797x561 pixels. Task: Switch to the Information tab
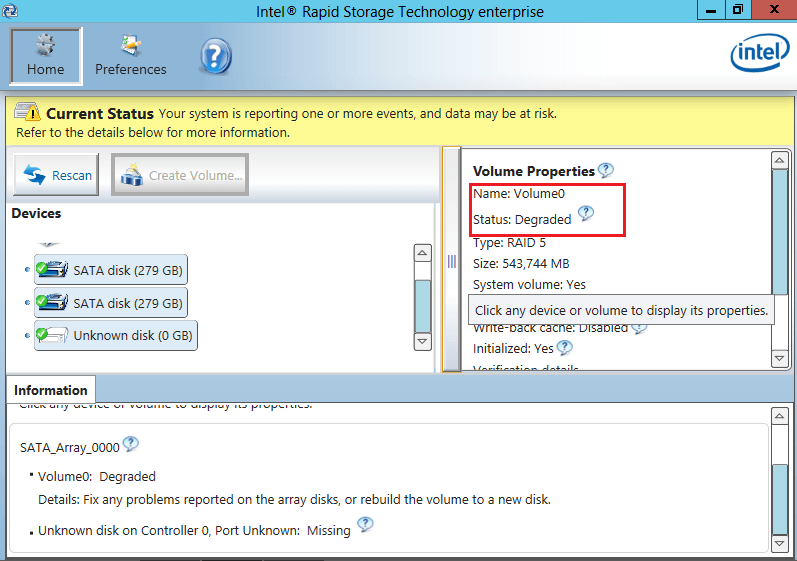click(51, 390)
